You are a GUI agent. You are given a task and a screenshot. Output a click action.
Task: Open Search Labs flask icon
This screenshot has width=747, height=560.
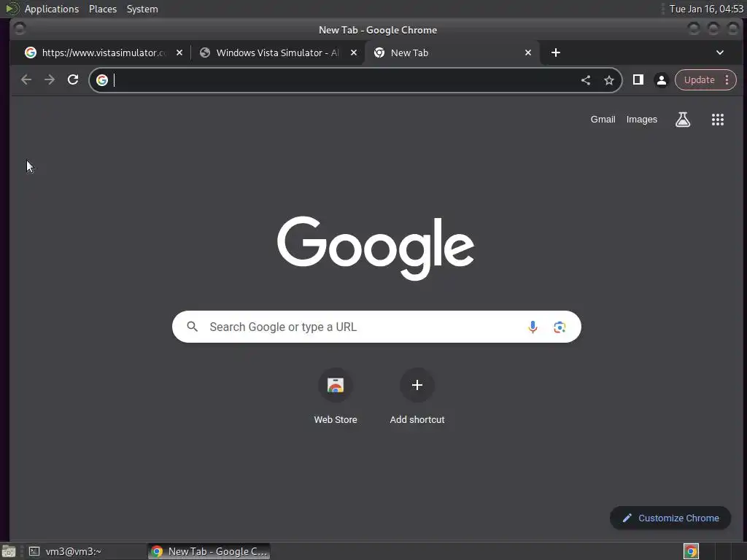tap(683, 120)
